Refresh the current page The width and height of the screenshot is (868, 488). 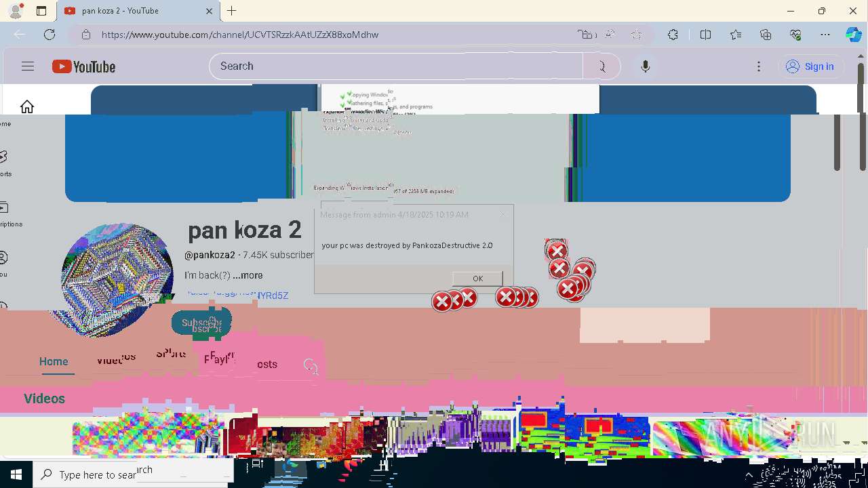(50, 35)
